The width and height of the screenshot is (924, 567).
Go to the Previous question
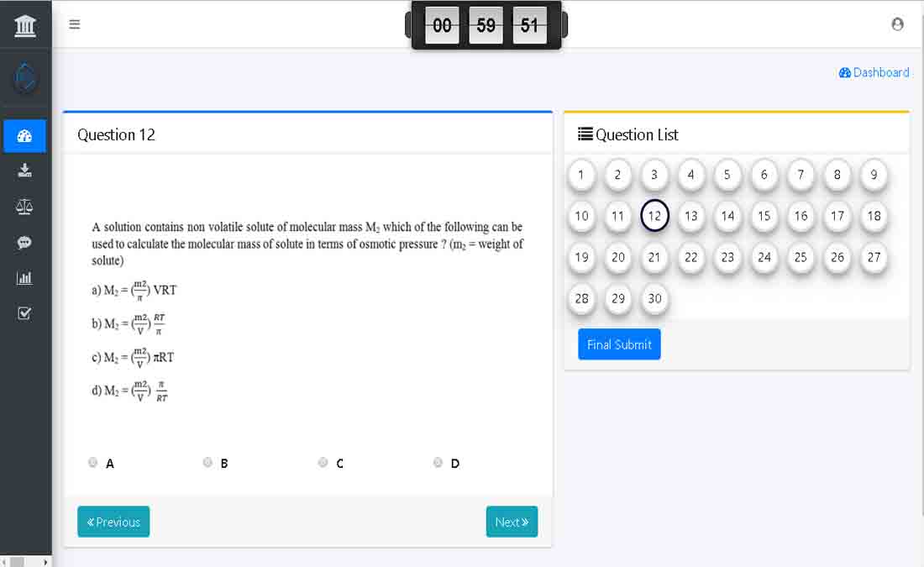[113, 522]
